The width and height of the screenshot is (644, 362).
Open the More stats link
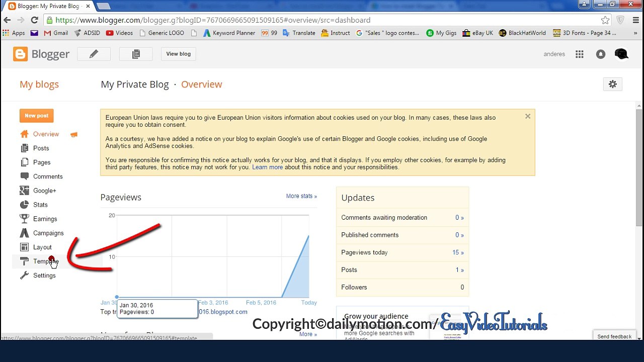(301, 196)
